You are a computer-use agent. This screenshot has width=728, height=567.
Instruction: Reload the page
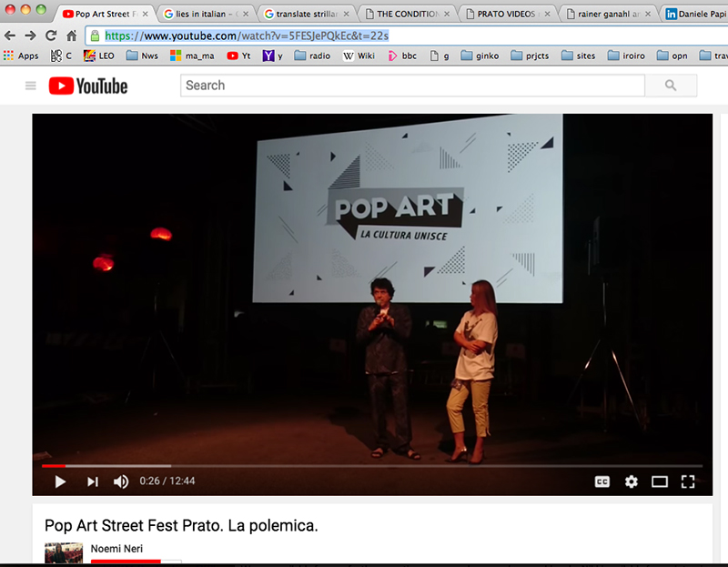tap(50, 35)
